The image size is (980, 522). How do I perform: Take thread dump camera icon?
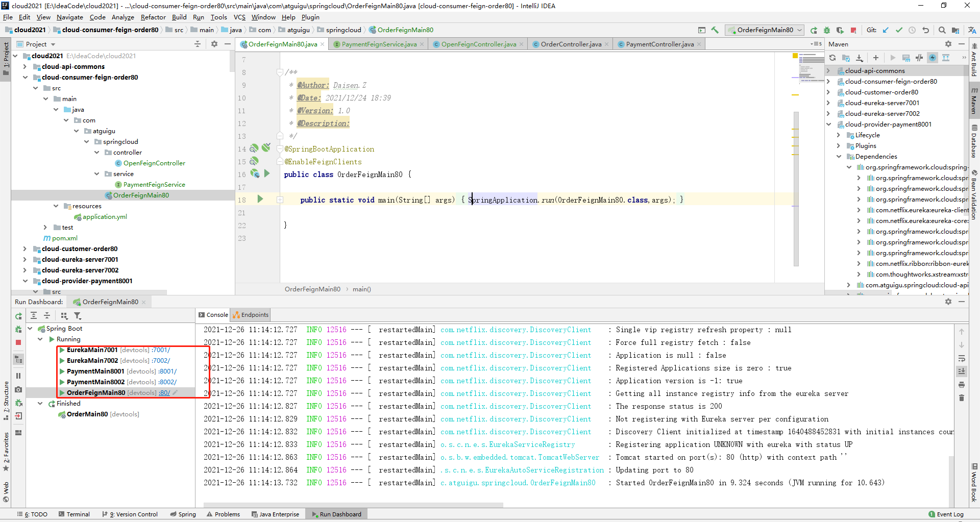(18, 389)
